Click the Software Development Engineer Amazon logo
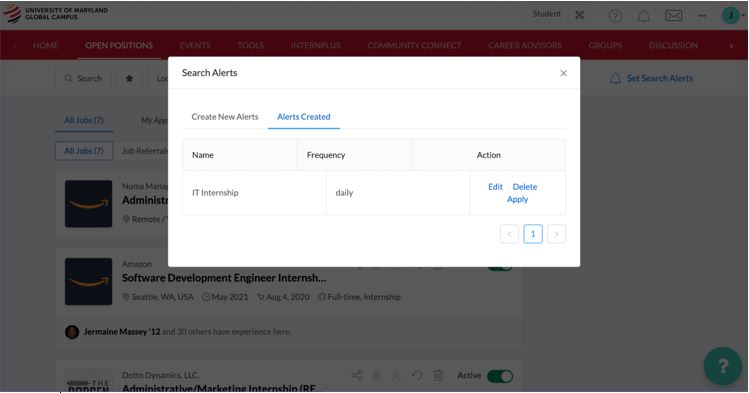This screenshot has width=749, height=393. pos(89,281)
